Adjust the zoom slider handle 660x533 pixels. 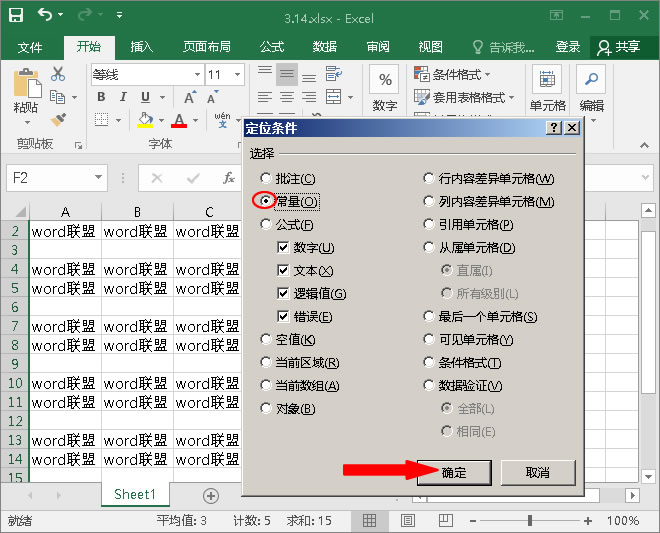tap(530, 521)
